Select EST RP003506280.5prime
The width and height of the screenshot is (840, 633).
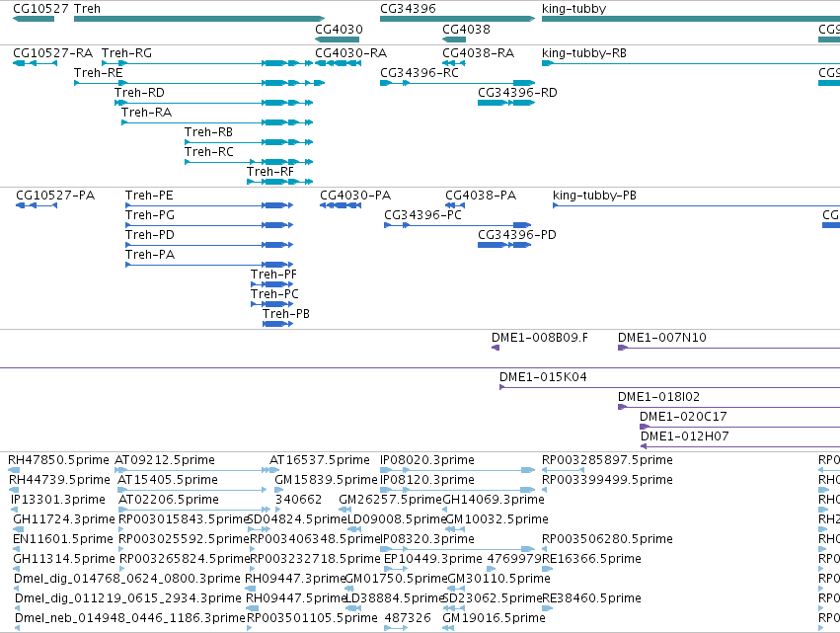point(544,549)
